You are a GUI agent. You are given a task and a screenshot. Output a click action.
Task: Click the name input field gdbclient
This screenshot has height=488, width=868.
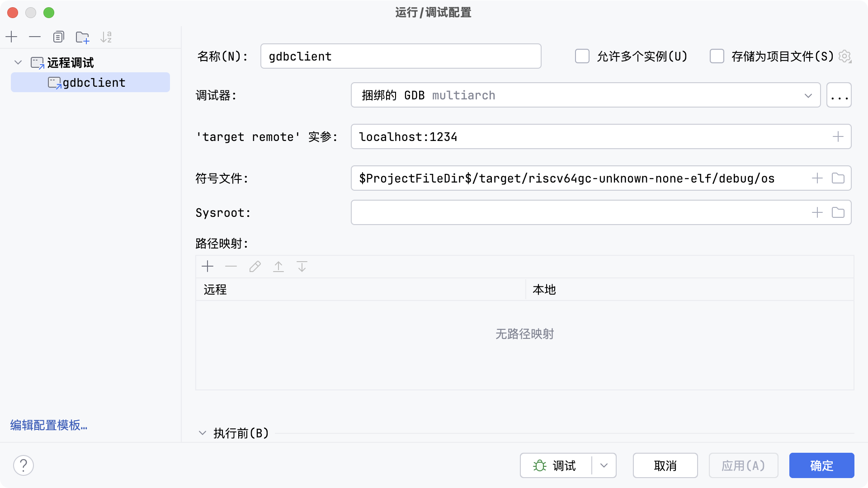pos(401,56)
